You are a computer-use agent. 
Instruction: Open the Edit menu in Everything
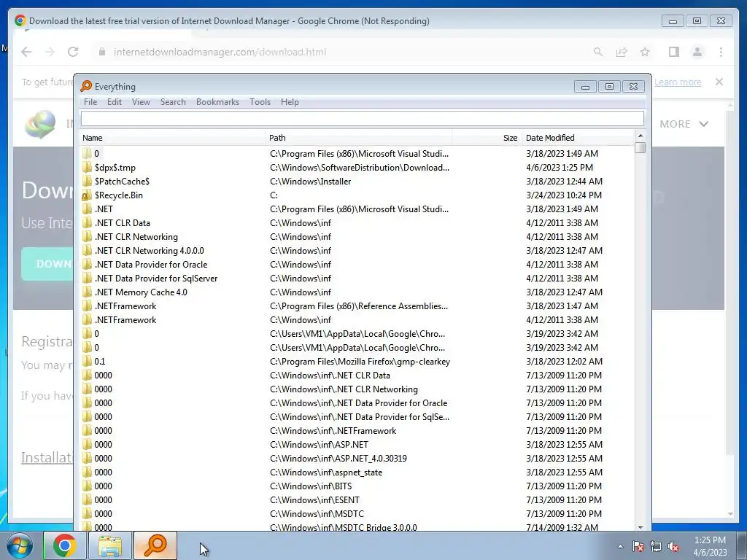(115, 102)
